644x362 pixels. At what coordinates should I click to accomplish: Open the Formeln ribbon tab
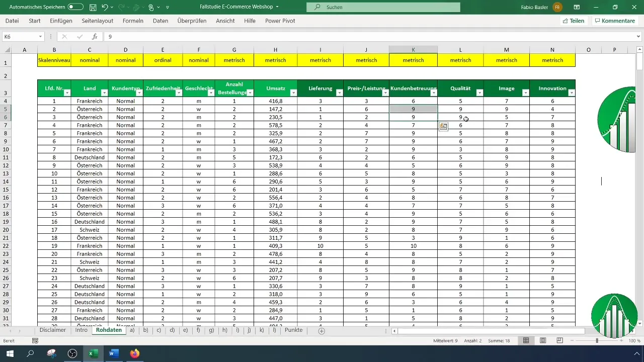pyautogui.click(x=133, y=21)
